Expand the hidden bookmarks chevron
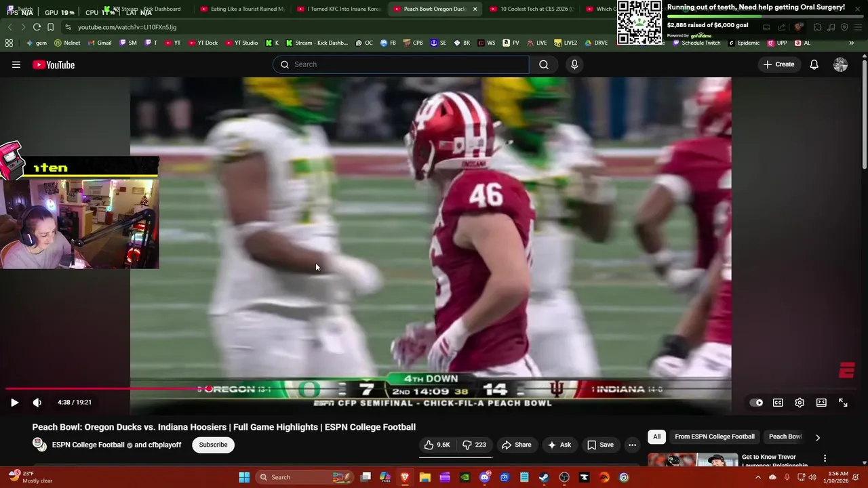This screenshot has height=488, width=868. tap(851, 43)
